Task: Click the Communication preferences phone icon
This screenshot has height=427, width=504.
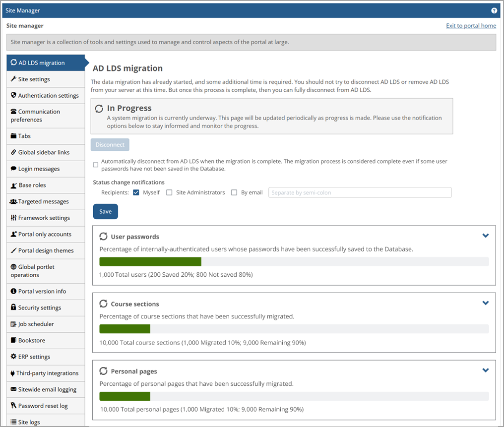Action: pyautogui.click(x=13, y=112)
